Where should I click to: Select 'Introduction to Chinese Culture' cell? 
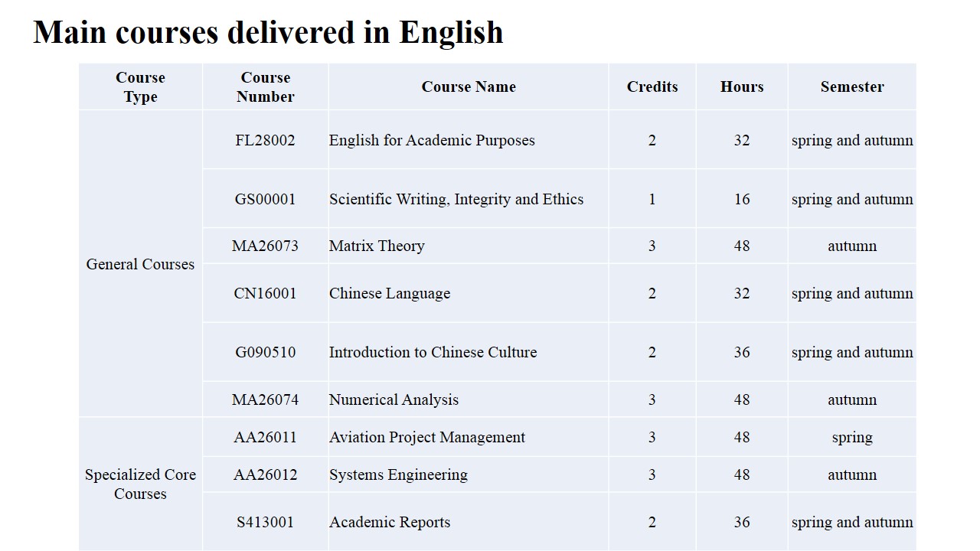pos(433,352)
